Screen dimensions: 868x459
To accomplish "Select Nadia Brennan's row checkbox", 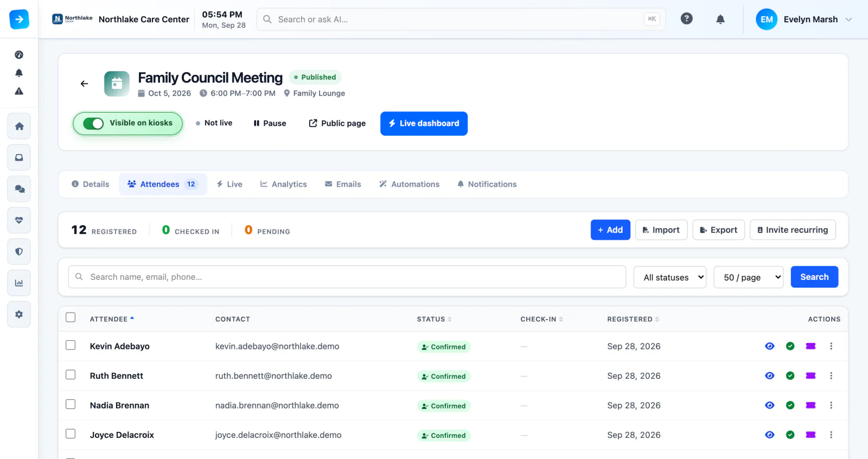I will pos(71,404).
